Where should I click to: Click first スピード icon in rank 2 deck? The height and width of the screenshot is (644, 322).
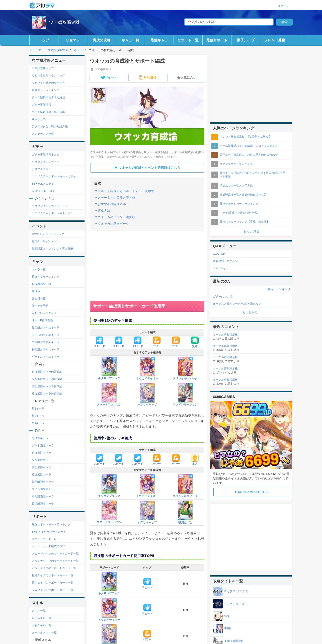coord(100,458)
